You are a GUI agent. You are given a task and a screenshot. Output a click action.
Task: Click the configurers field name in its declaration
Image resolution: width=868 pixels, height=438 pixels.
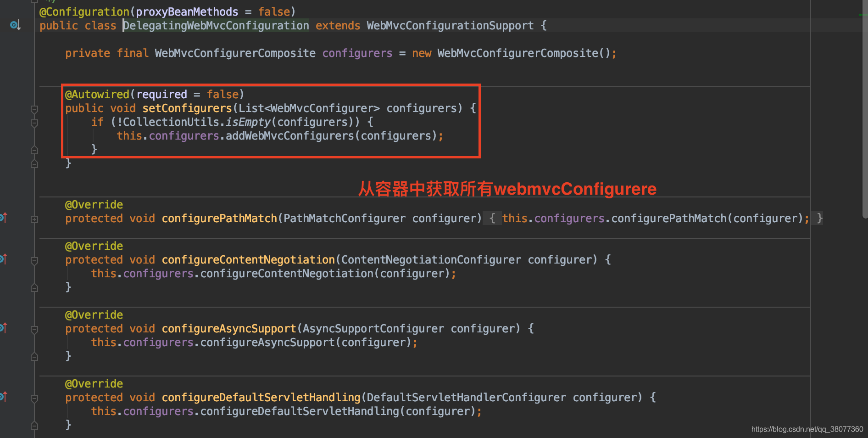(357, 53)
